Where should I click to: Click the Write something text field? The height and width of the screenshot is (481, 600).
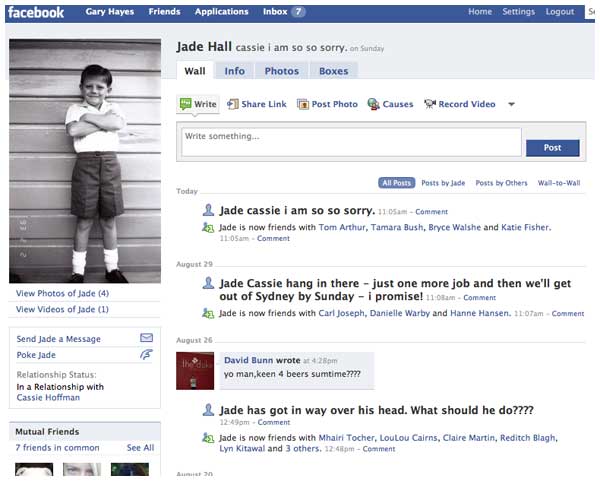tap(351, 142)
